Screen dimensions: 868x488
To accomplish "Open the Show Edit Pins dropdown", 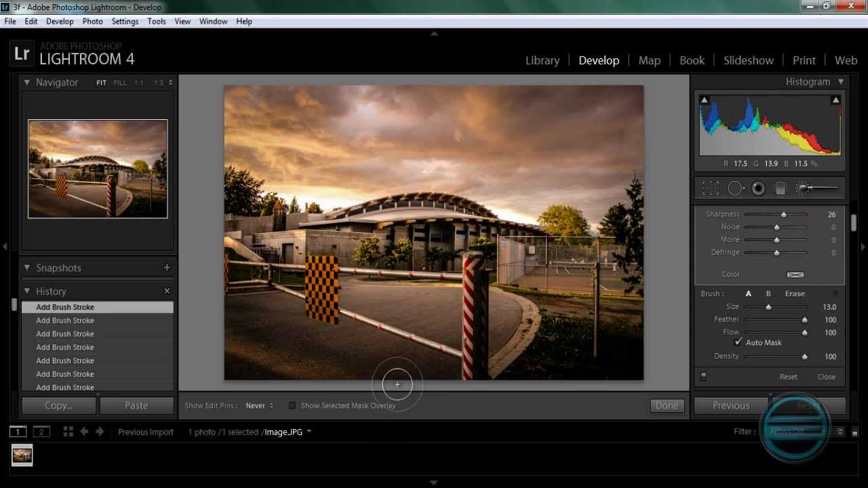I will 260,405.
